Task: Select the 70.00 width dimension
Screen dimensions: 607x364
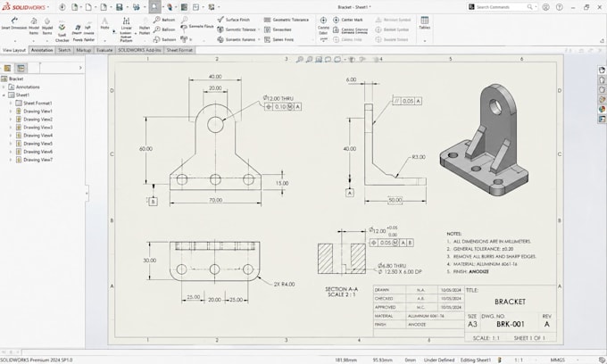Action: pyautogui.click(x=216, y=200)
